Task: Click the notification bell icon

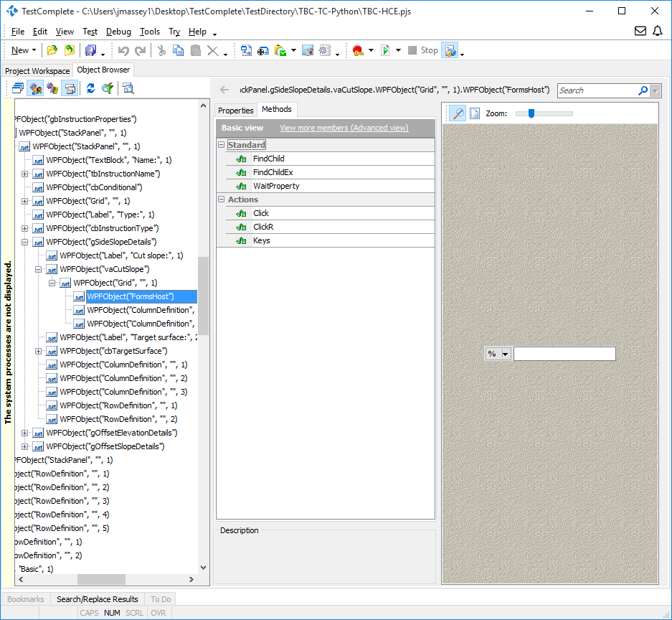Action: [657, 31]
